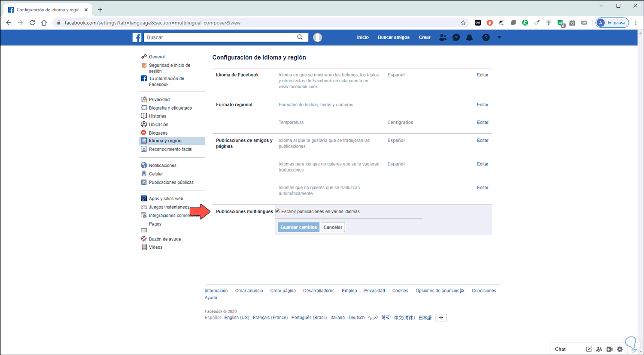Open Seguridad e inicio de sesión settings
The image size is (644, 355).
(x=170, y=68)
